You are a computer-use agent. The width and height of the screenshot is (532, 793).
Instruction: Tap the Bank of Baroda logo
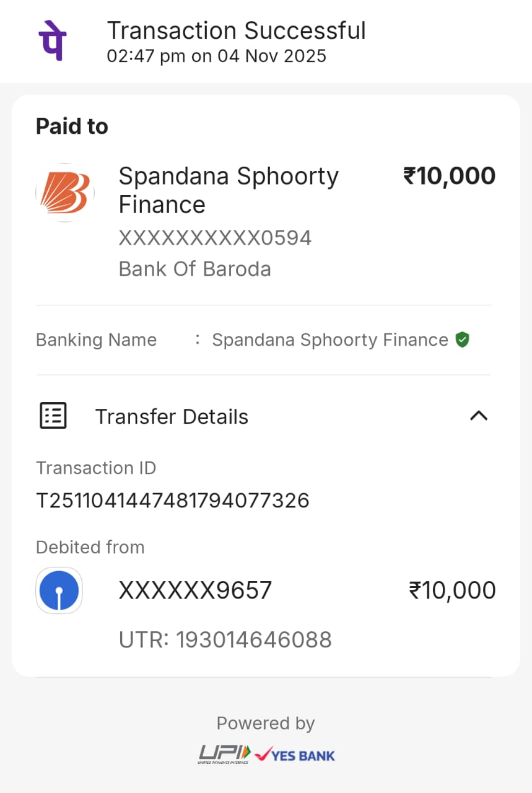pos(65,193)
